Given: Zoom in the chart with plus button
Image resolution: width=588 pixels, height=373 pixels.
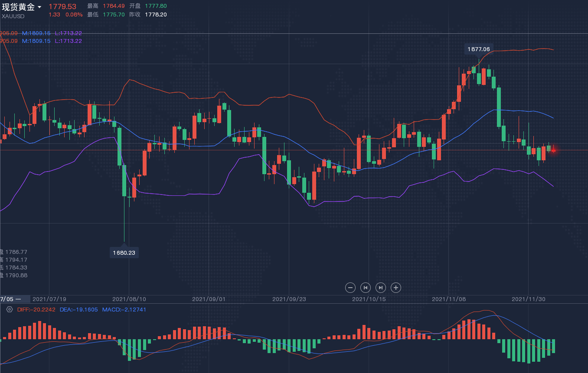Looking at the screenshot, I should pos(395,287).
